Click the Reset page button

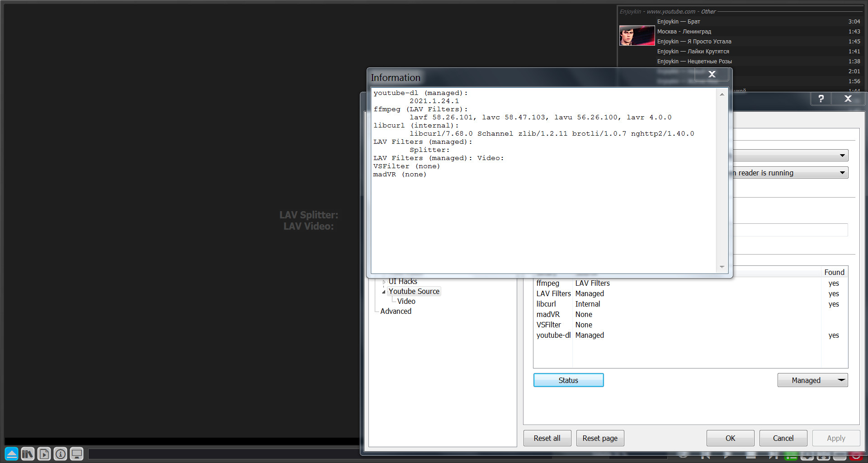pyautogui.click(x=599, y=438)
